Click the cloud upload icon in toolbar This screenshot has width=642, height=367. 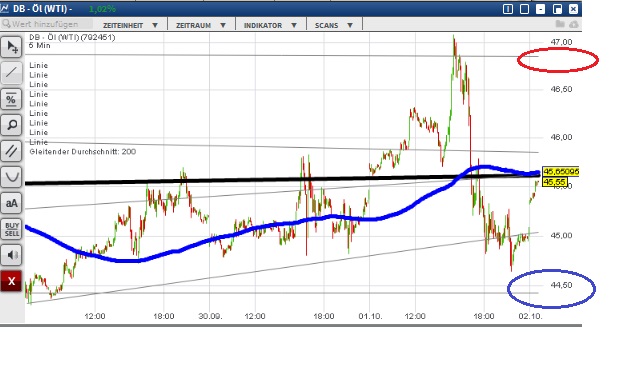click(574, 25)
